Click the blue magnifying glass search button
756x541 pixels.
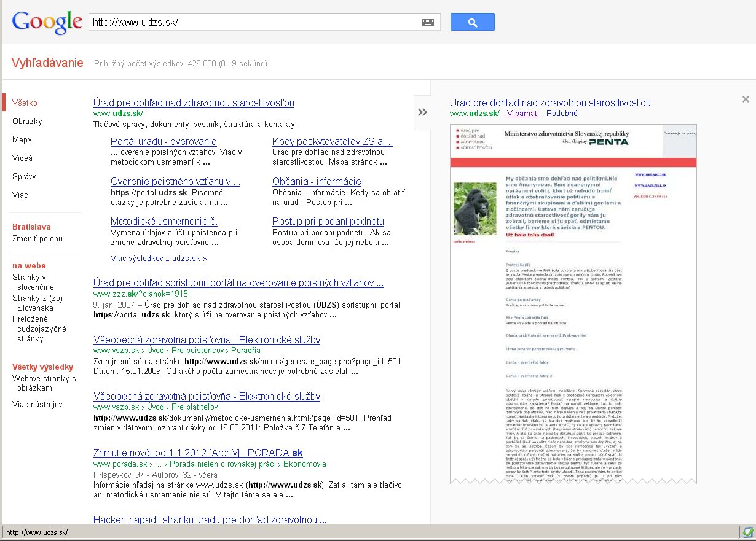click(x=472, y=22)
